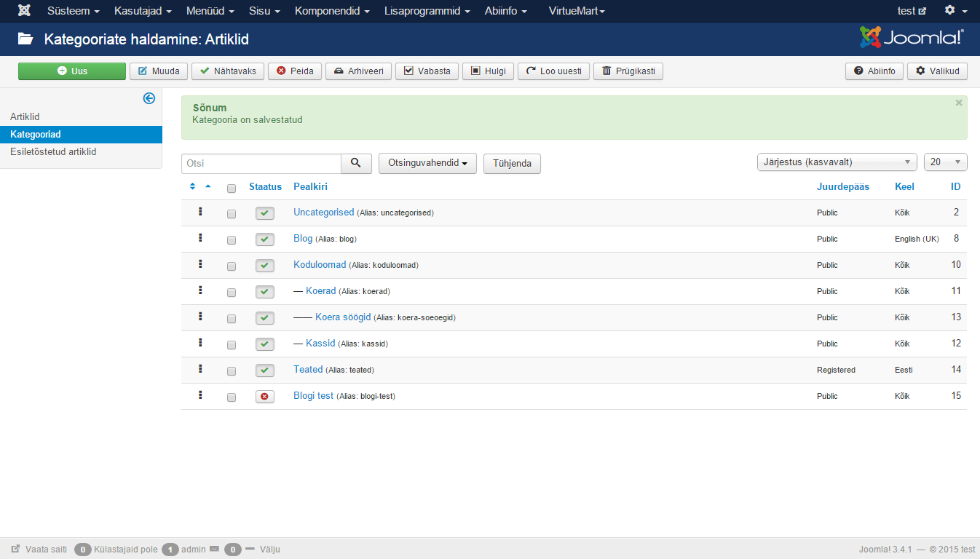Open Esiletõstetud artiklid in sidebar
The height and width of the screenshot is (559, 980).
(x=53, y=152)
